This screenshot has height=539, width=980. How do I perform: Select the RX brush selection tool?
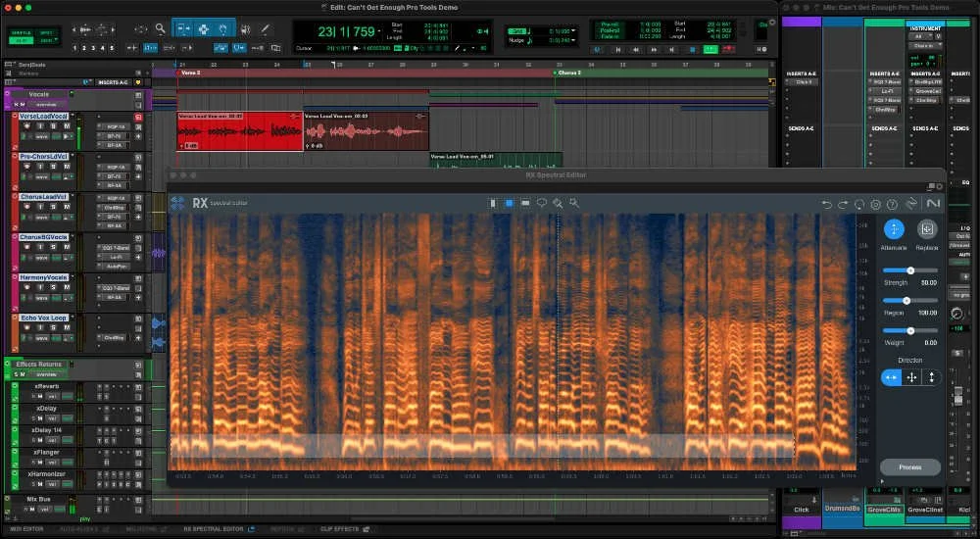pos(558,203)
